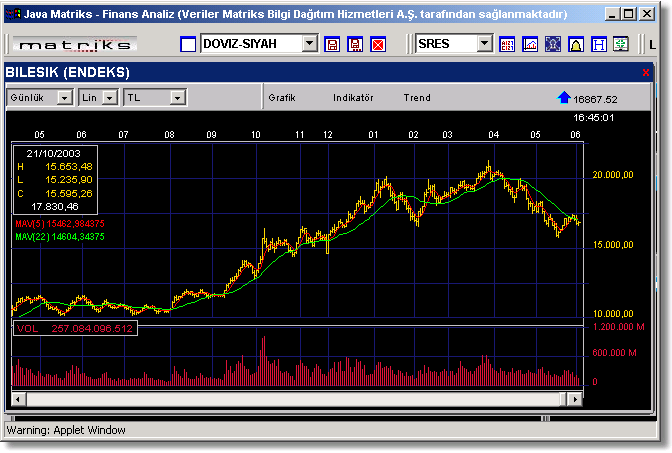The height and width of the screenshot is (453, 672).
Task: Toggle the empty checkbox beside DOVIZ-SIYAH
Action: [188, 45]
